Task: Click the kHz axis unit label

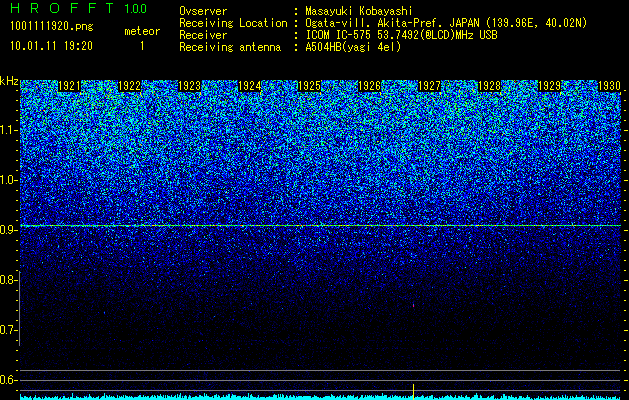Action: (9, 81)
